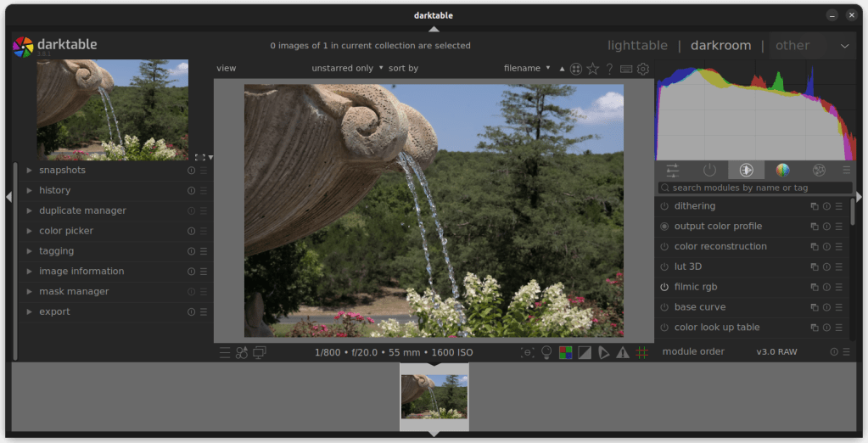Open global preferences gear icon
The image size is (868, 443).
[x=643, y=69]
